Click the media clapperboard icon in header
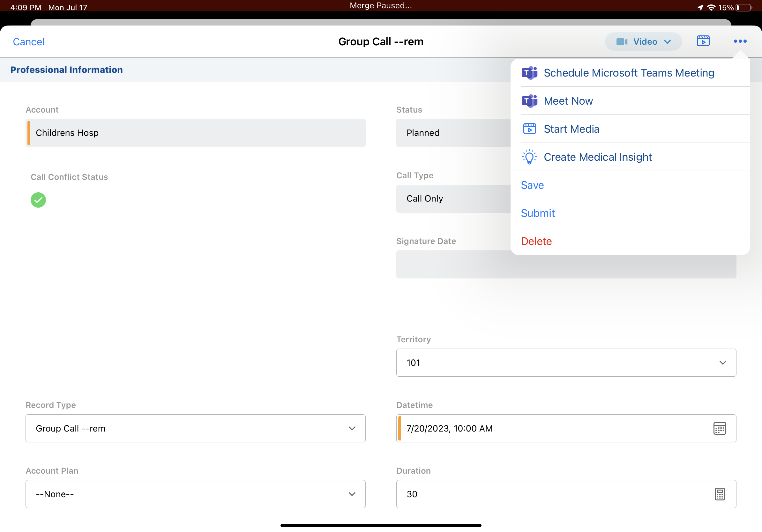This screenshot has width=762, height=532. pyautogui.click(x=703, y=41)
